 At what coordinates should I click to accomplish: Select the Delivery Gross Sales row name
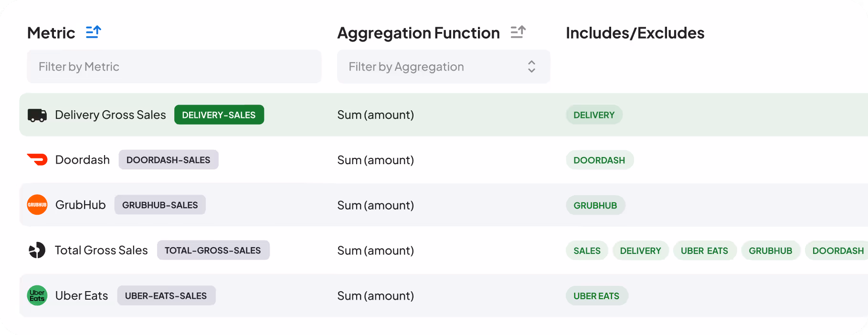[110, 115]
